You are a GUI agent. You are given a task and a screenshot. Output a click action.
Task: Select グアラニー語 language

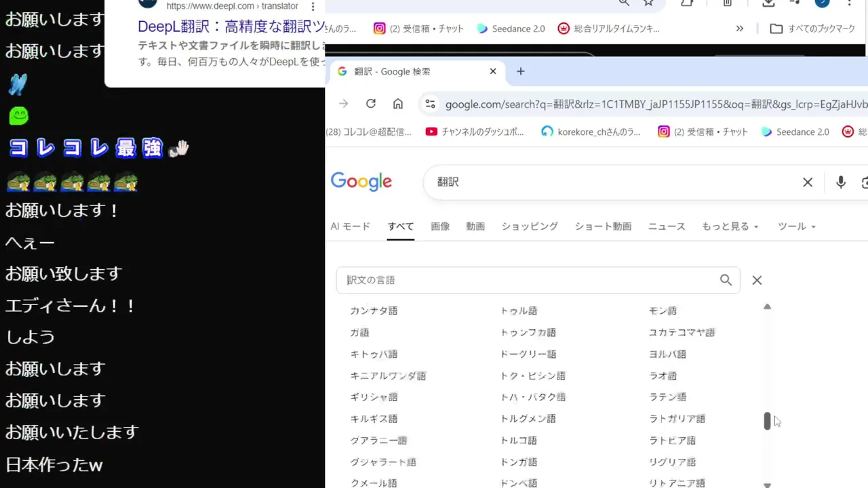coord(378,441)
